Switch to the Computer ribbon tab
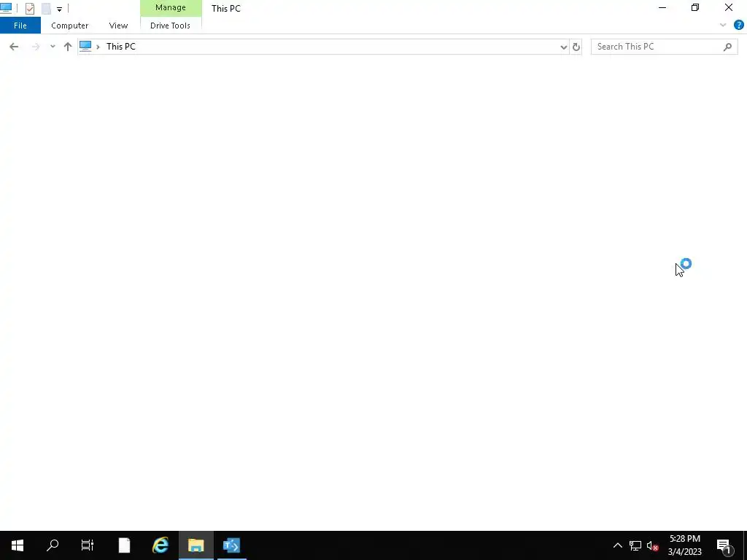 [x=69, y=26]
